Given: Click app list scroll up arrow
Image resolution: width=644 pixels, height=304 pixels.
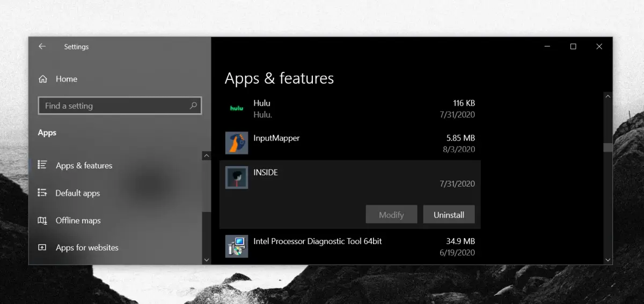Looking at the screenshot, I should point(608,97).
